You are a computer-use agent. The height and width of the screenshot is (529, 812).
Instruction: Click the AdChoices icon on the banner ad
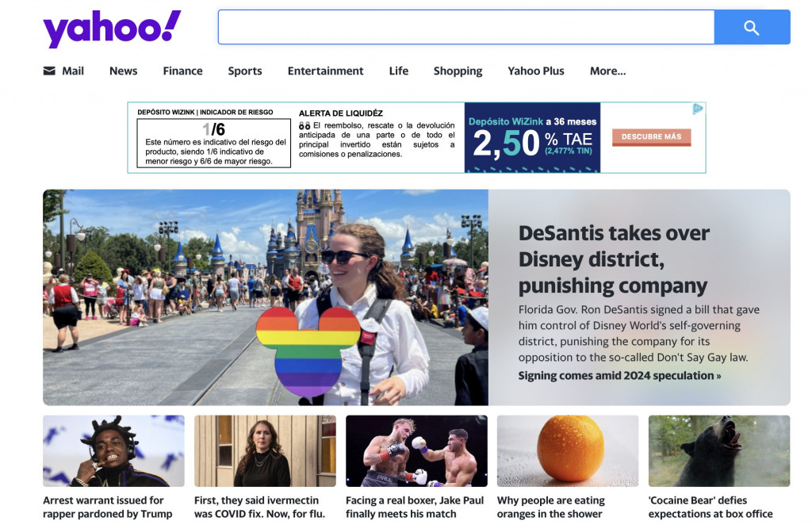[697, 109]
